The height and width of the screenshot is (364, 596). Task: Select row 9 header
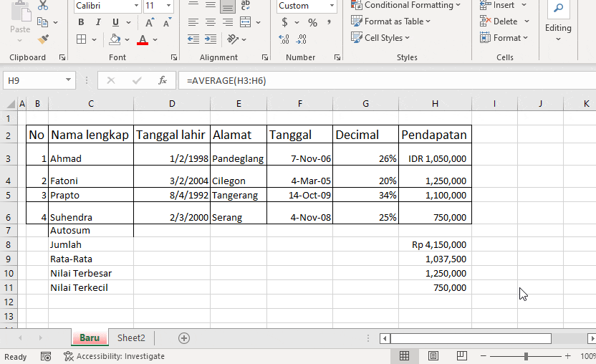tap(9, 259)
